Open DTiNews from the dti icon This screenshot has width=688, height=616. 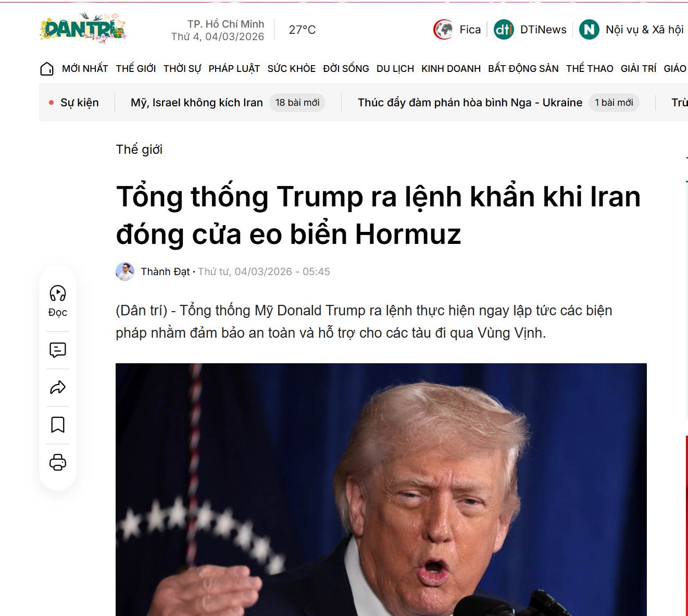point(504,30)
